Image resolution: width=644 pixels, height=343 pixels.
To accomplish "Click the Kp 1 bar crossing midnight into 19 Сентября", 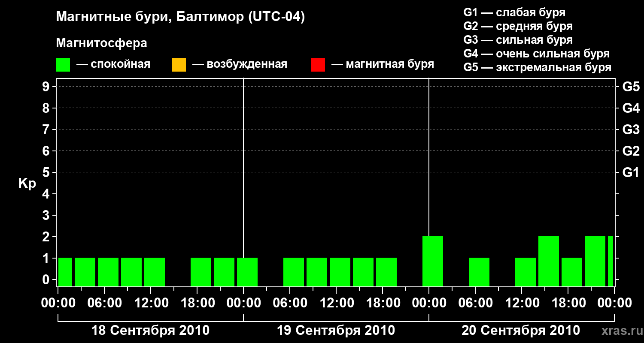I will click(x=247, y=272).
